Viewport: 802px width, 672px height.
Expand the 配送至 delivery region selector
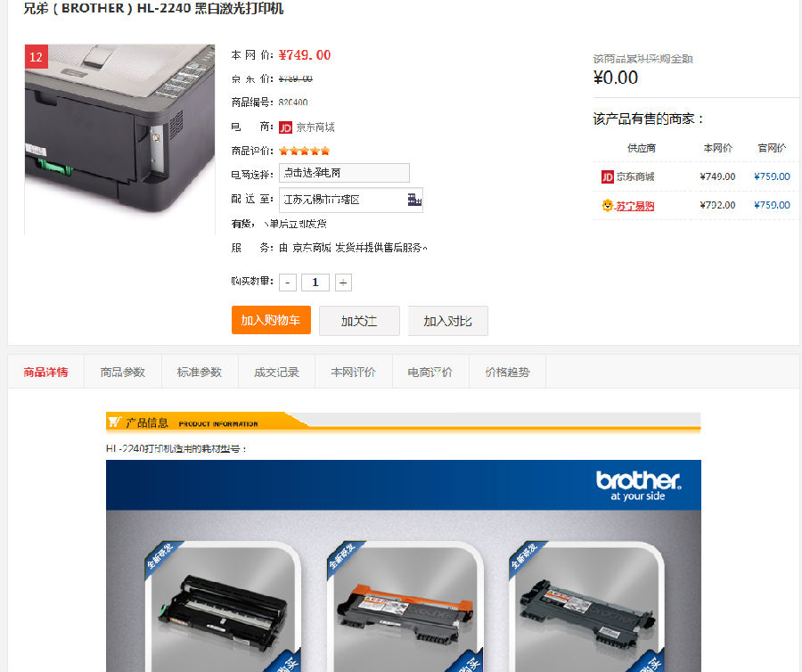351,200
